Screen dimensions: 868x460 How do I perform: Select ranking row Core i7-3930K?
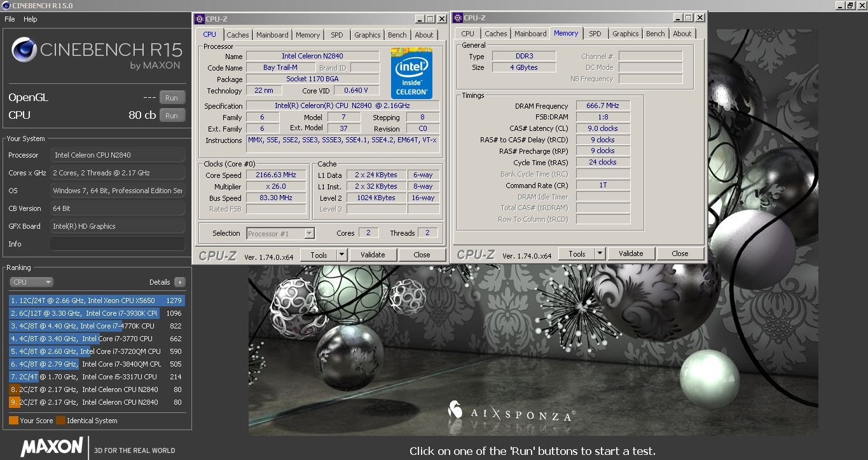(x=96, y=313)
